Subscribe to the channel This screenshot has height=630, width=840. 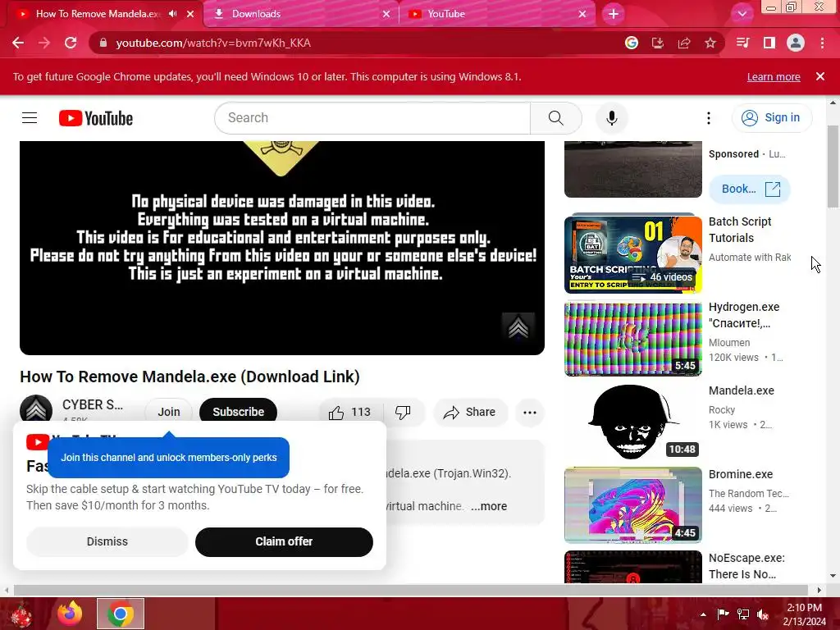(239, 412)
